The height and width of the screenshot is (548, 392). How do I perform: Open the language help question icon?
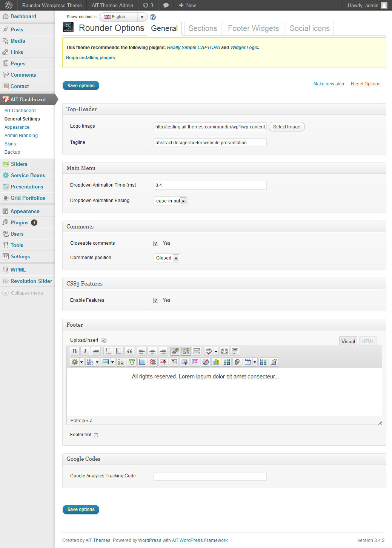point(153,17)
